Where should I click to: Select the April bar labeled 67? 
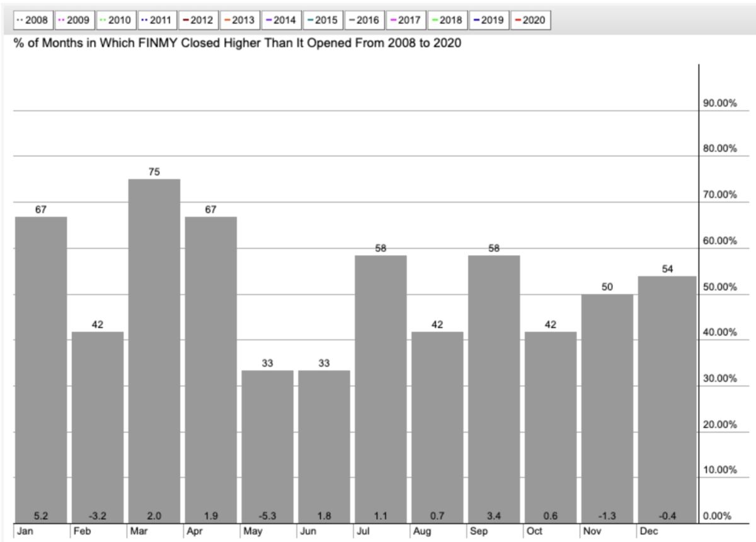point(211,370)
